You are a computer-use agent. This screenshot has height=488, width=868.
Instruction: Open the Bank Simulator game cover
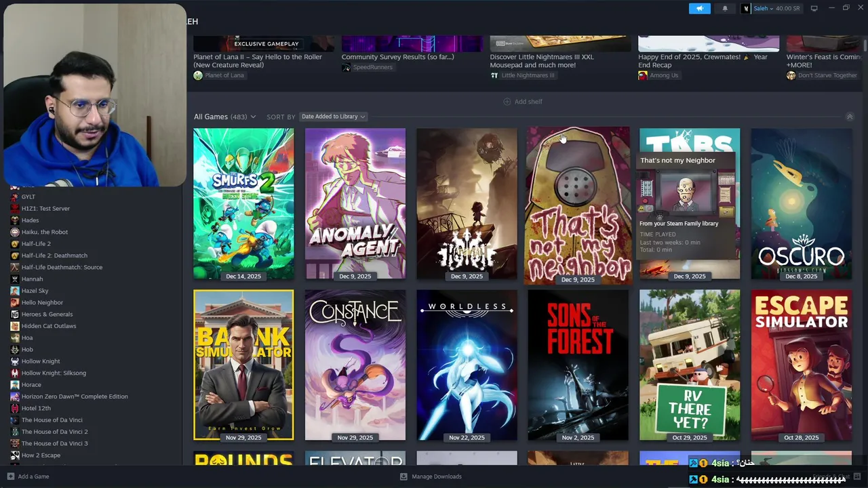pos(243,365)
